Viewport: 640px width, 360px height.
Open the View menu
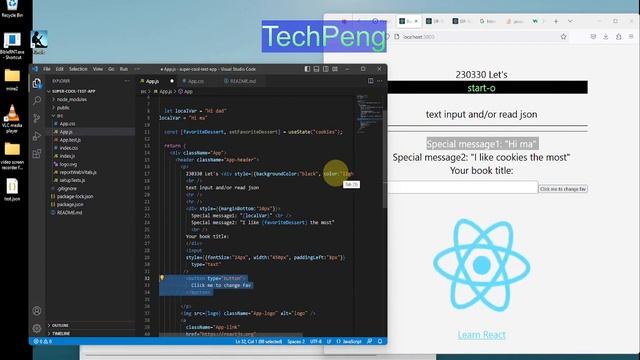tap(98, 69)
